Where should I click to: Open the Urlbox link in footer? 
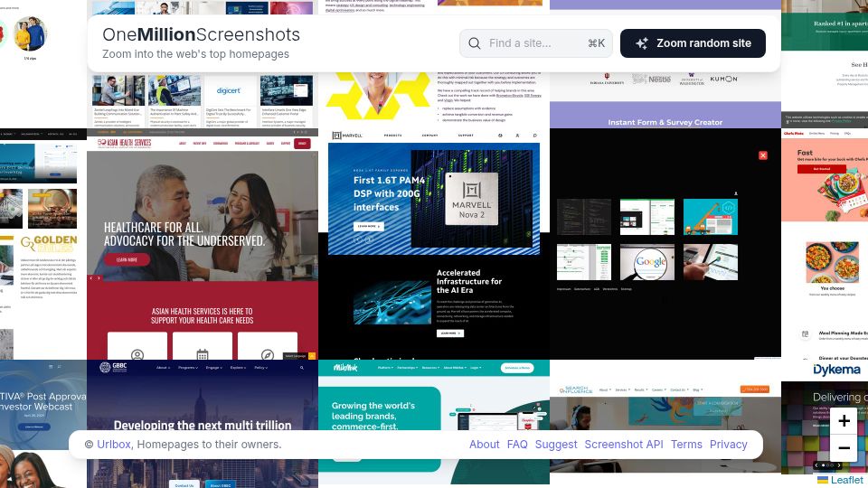point(114,445)
